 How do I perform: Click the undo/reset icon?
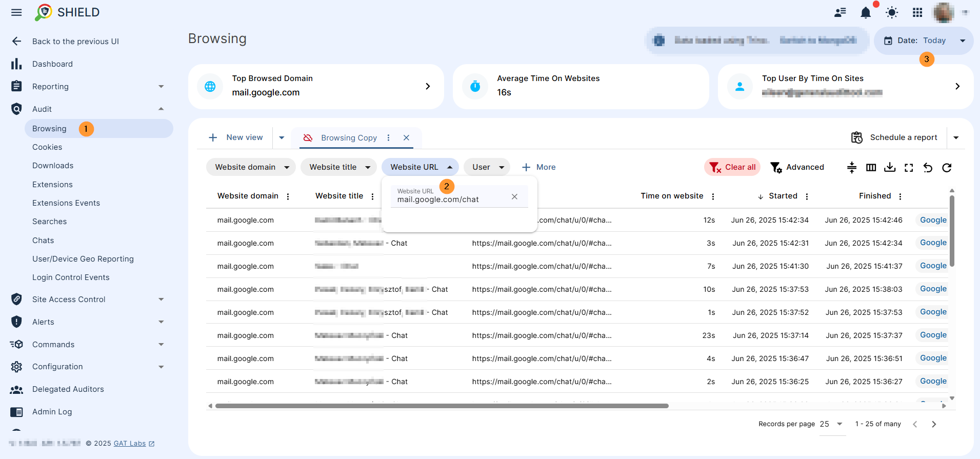point(928,168)
